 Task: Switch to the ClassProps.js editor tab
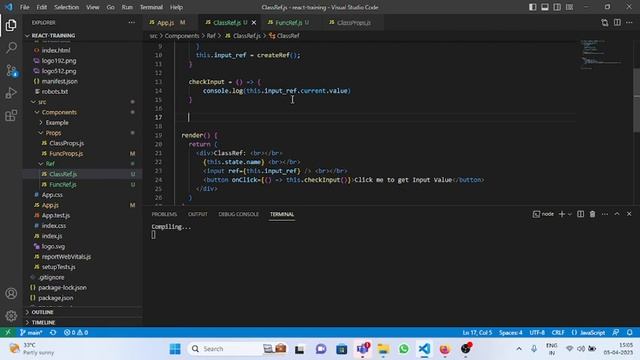click(353, 23)
